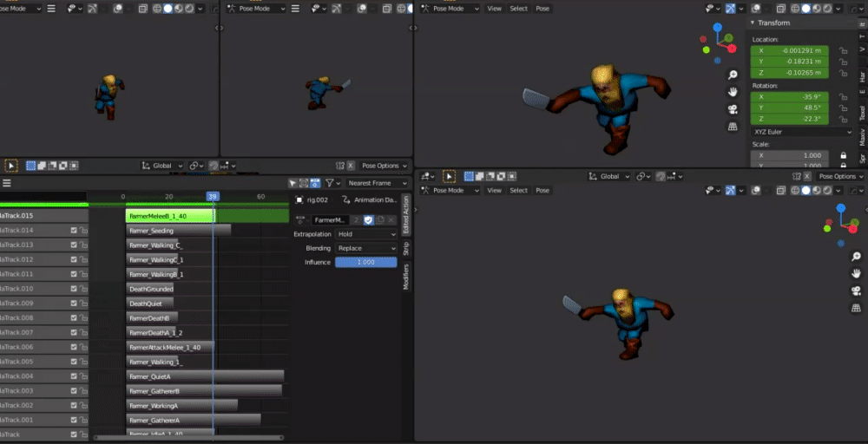This screenshot has width=868, height=444.
Task: Open Select menu in upper-right viewport
Action: click(x=519, y=9)
